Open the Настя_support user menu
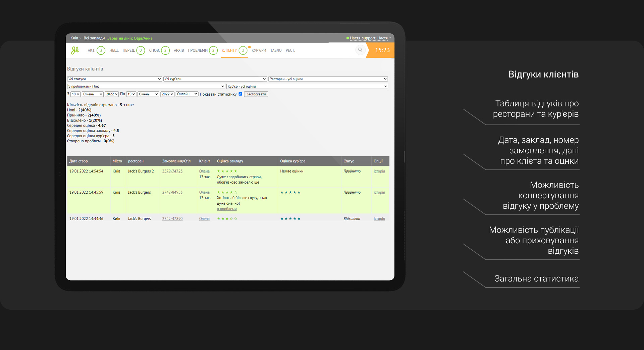 pos(370,38)
